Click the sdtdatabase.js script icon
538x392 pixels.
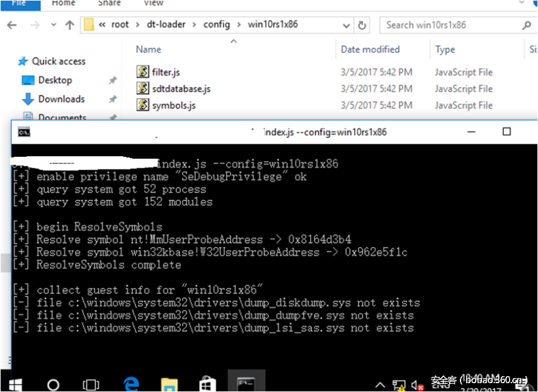(x=143, y=89)
